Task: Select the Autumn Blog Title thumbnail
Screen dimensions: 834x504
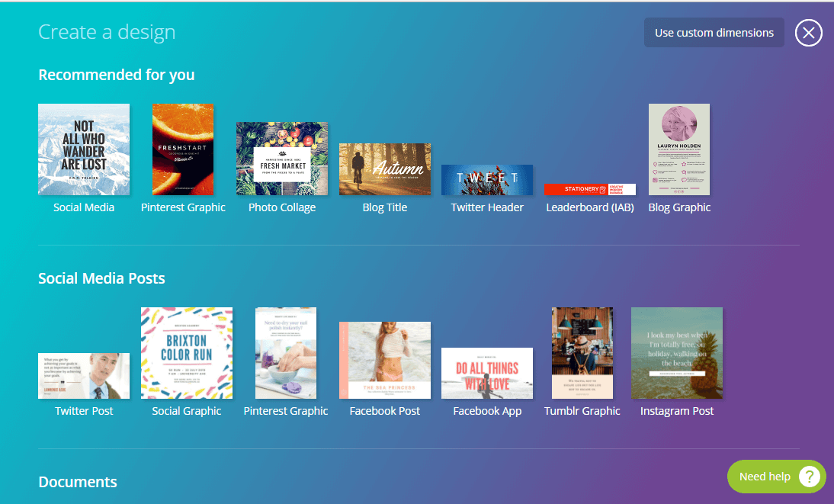Action: click(x=385, y=169)
